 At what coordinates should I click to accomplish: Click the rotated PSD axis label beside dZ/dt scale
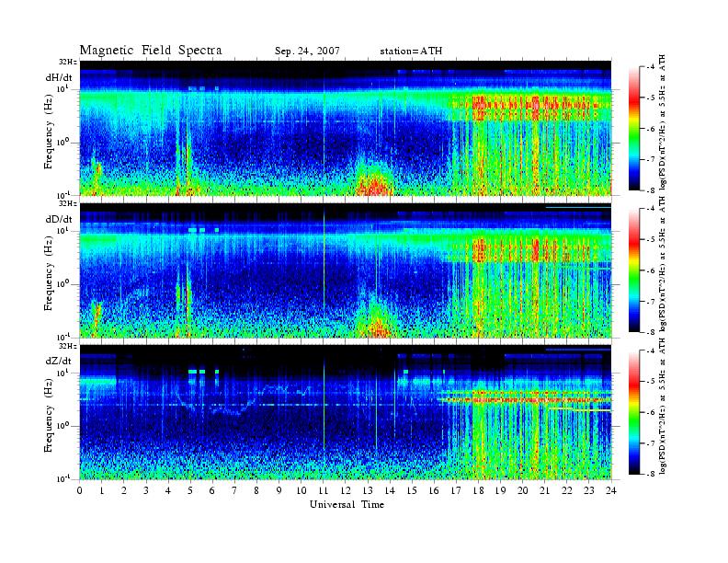(663, 406)
